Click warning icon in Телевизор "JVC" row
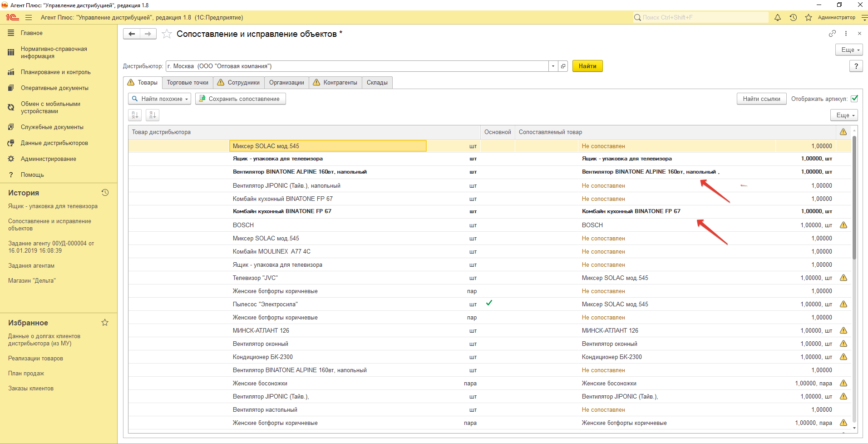868x444 pixels. click(x=843, y=278)
